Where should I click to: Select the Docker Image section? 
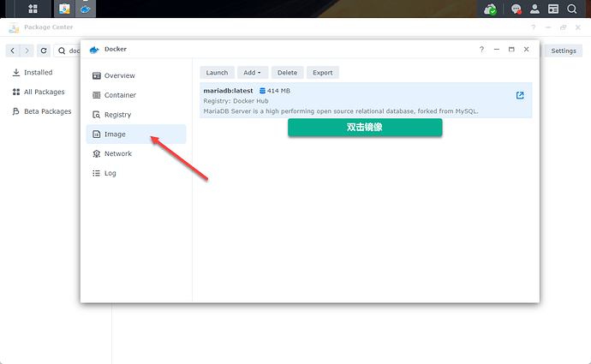coord(136,134)
